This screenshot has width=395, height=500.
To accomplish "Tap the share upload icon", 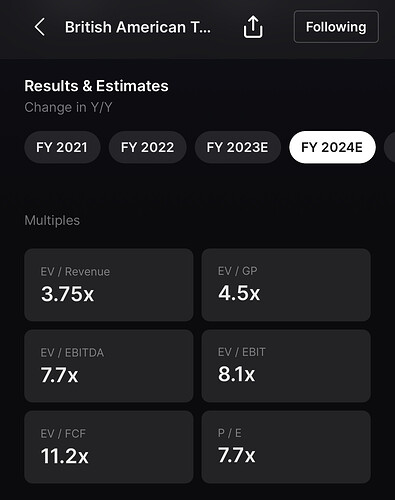I will 253,27.
